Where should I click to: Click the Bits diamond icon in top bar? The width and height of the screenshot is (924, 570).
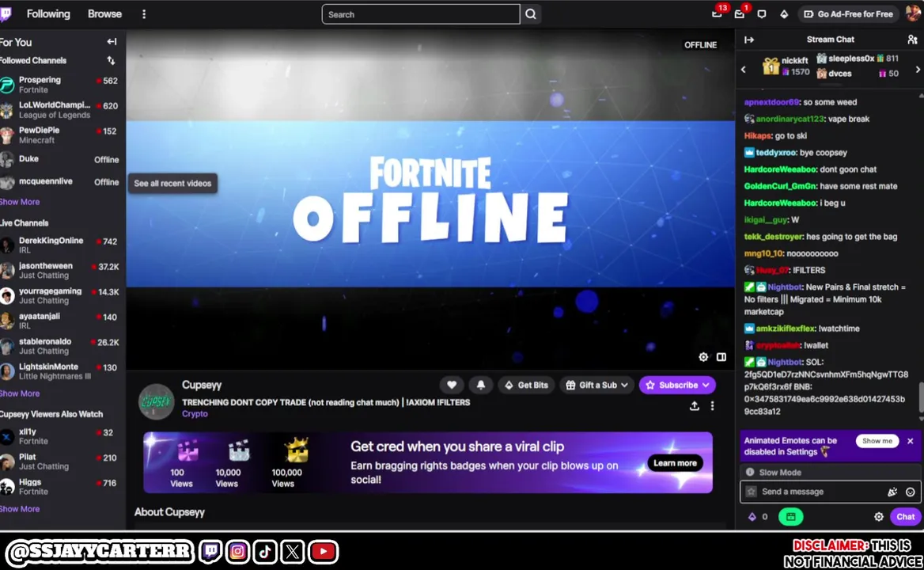point(784,14)
